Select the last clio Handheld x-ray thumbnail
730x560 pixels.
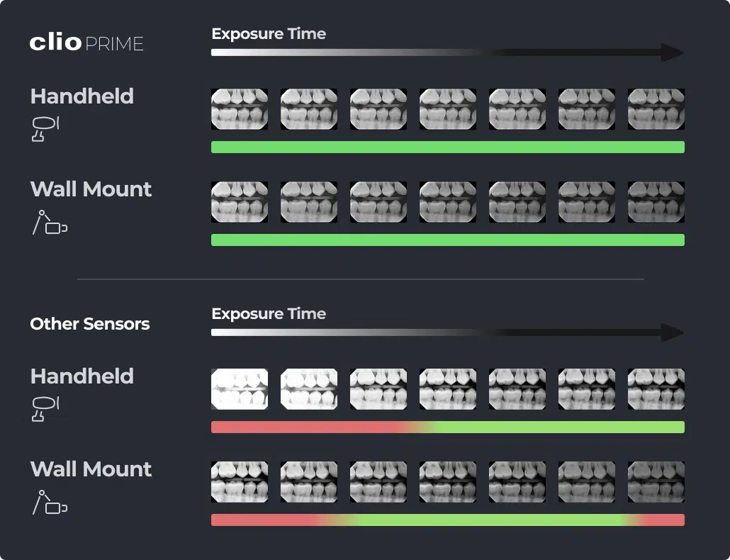click(656, 109)
